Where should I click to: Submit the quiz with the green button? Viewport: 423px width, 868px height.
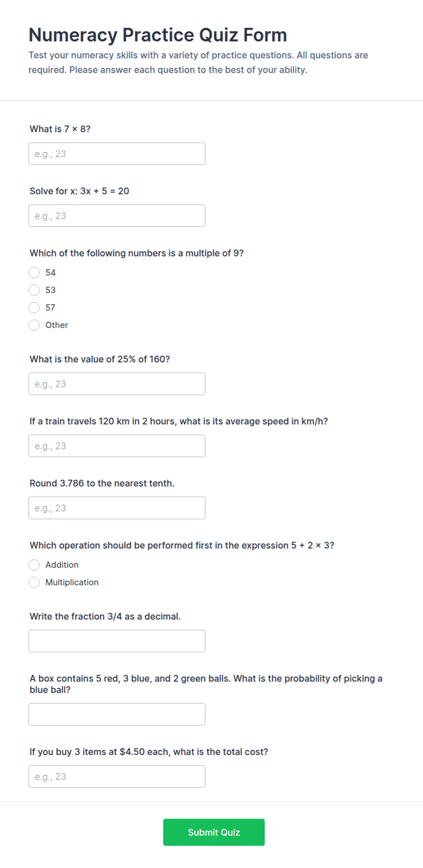click(214, 832)
